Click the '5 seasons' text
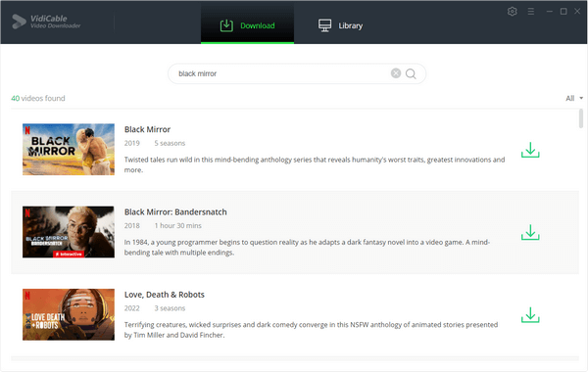This screenshot has height=372, width=588. point(170,143)
